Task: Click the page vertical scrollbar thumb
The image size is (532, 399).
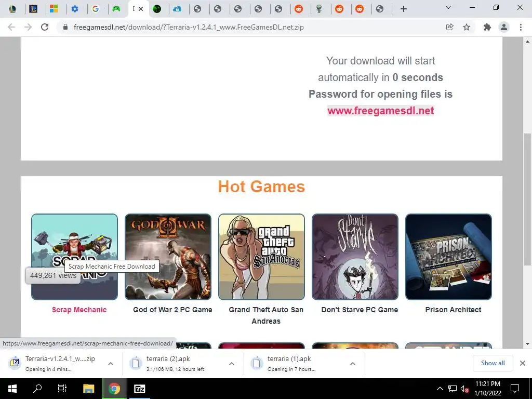Action: 527,199
